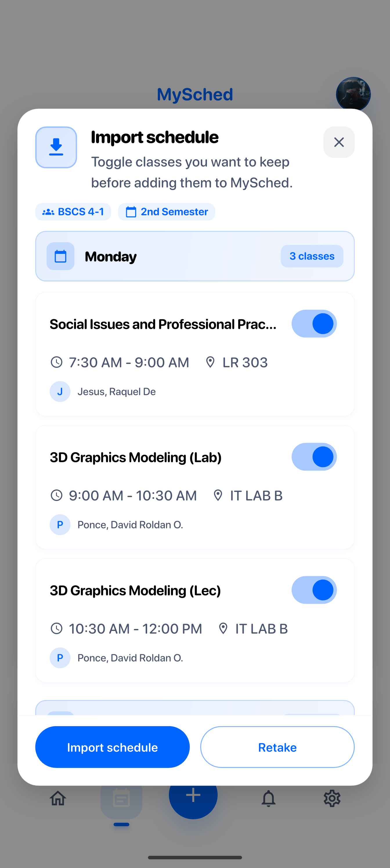Screen dimensions: 390x868
Task: Open the profile picture avatar
Action: click(353, 94)
